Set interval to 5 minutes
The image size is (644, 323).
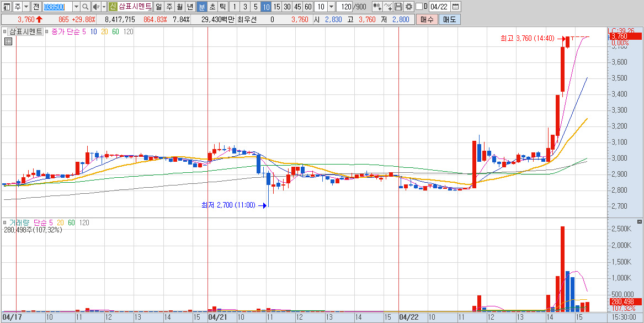pos(256,7)
